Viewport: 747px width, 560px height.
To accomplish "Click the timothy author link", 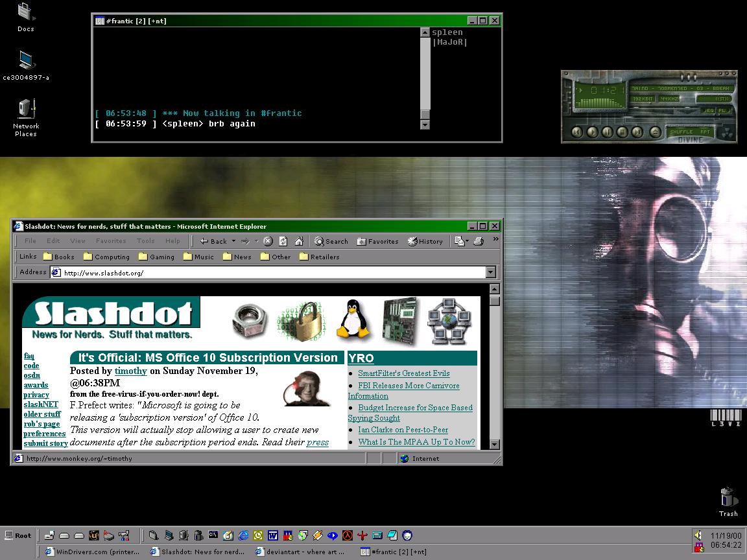I will (x=130, y=371).
